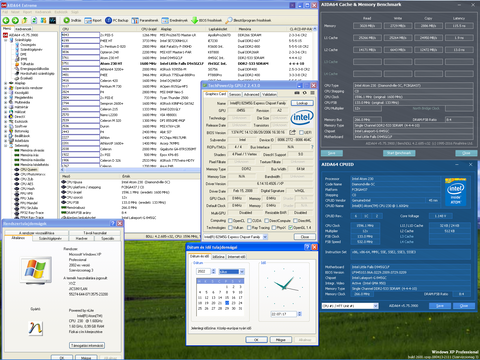Toggle the UEFI checkbox in GPU-Z

click(301, 132)
